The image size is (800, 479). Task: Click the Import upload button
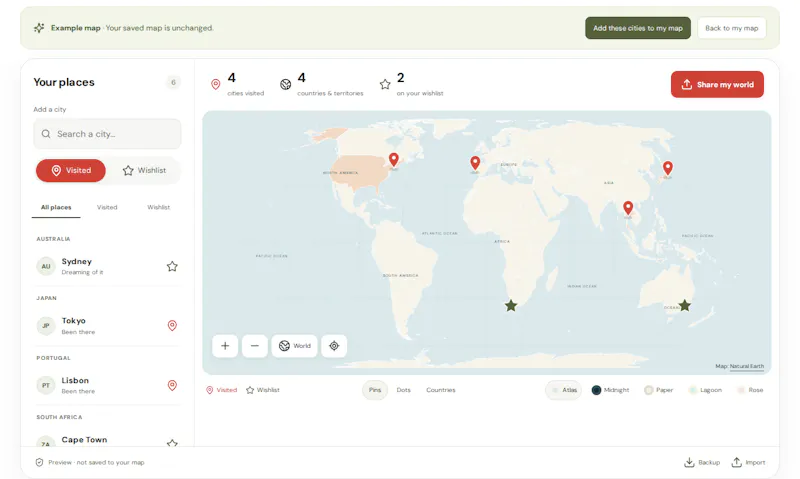pos(748,462)
